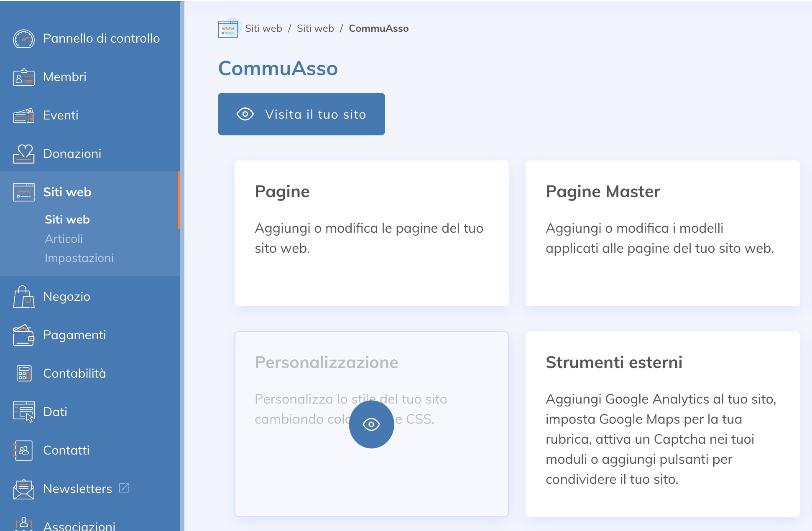The image size is (812, 531).
Task: Click the Pagamenti wallet icon
Action: 24,335
